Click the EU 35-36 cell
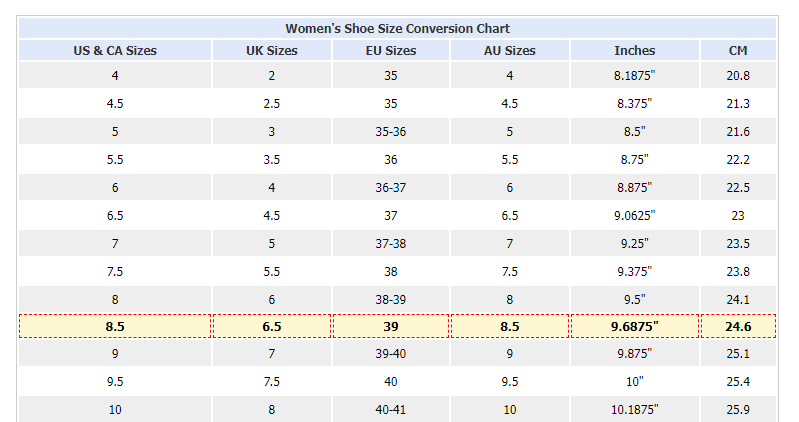The height and width of the screenshot is (422, 799). coord(391,131)
